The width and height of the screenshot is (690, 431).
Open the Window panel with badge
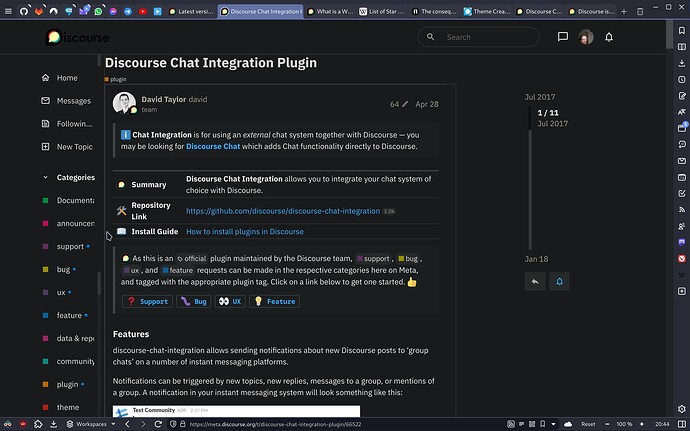tap(682, 128)
